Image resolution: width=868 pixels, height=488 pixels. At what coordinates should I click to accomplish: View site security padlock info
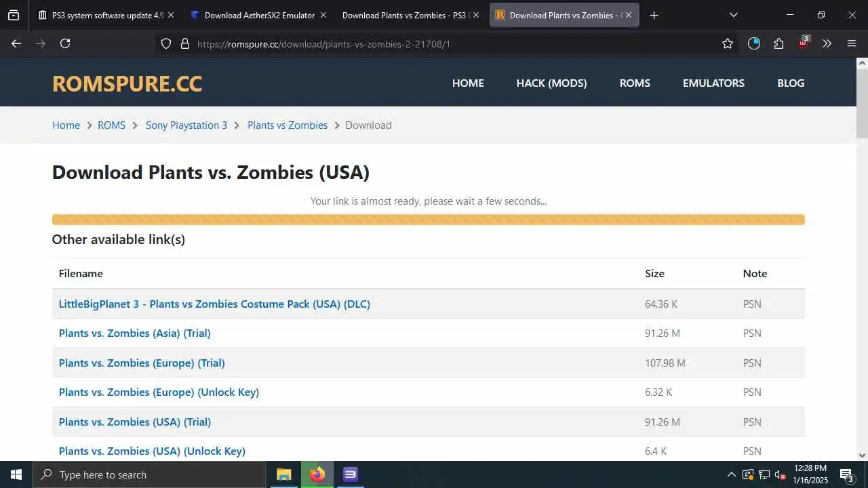(x=185, y=43)
